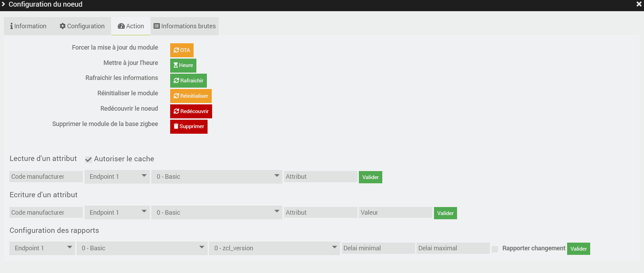Viewport: 644px width, 273px height.
Task: Expand the cluster dropdown under Ecriture d'un attribut
Action: (x=217, y=213)
